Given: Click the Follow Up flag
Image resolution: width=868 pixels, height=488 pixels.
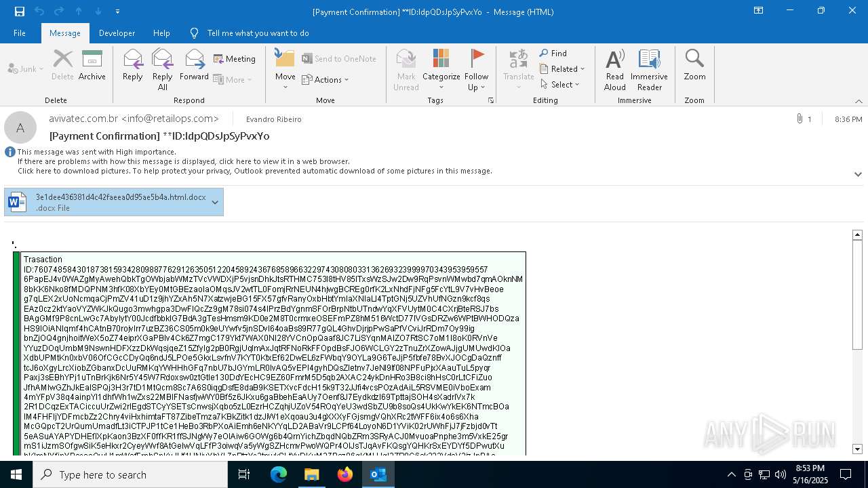Looking at the screenshot, I should [x=476, y=70].
